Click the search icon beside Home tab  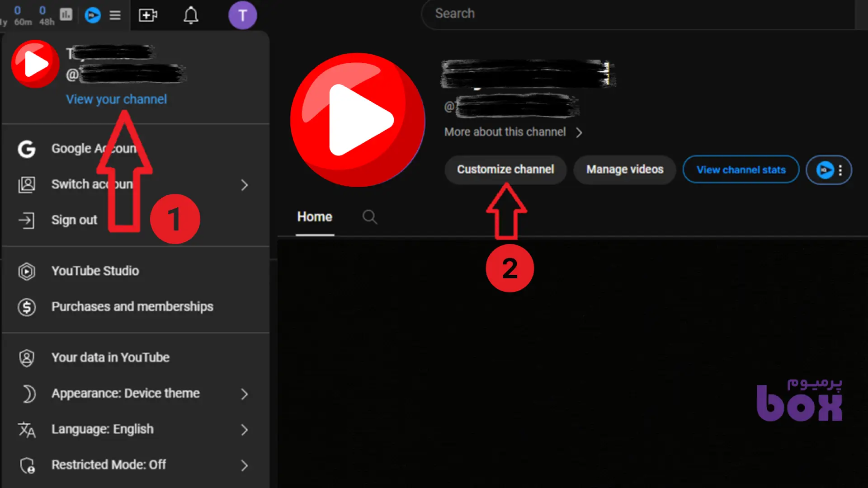[x=370, y=217]
